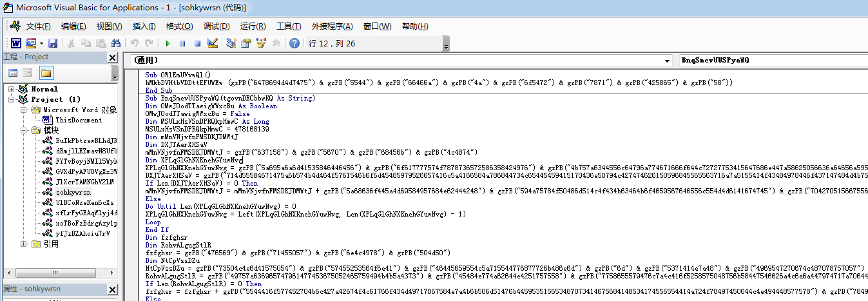The image size is (868, 301).
Task: Toggle Folders button in Project panel
Action: click(x=47, y=72)
